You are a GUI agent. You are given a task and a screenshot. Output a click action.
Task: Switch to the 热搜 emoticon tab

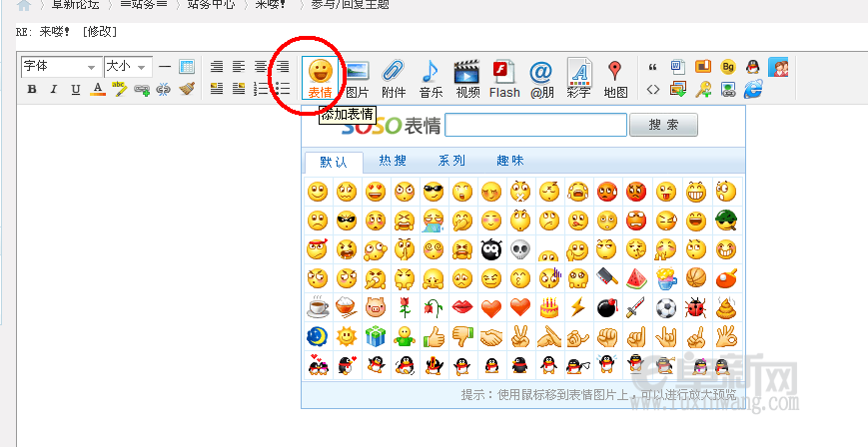point(392,161)
